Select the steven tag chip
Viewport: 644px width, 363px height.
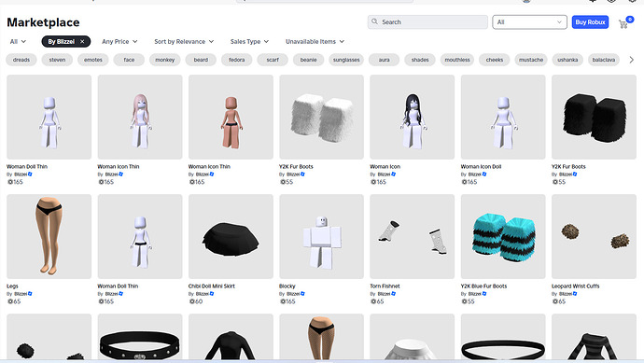pos(57,60)
